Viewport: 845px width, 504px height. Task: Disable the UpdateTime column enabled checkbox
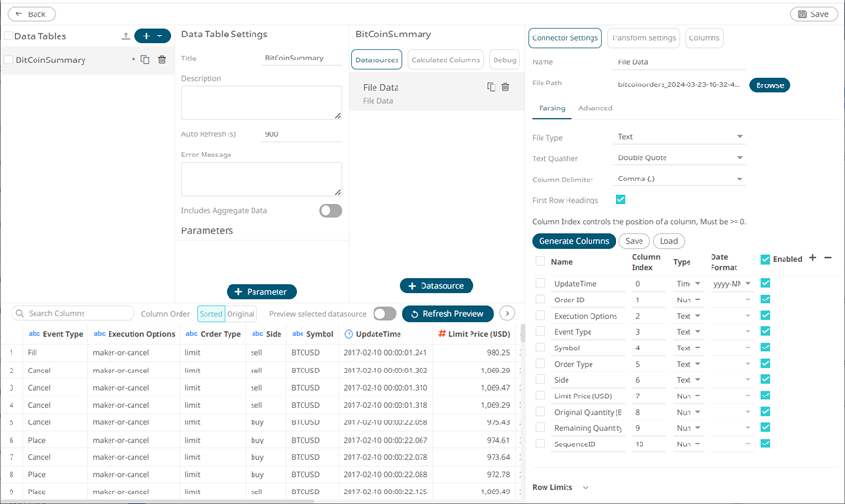pyautogui.click(x=765, y=284)
